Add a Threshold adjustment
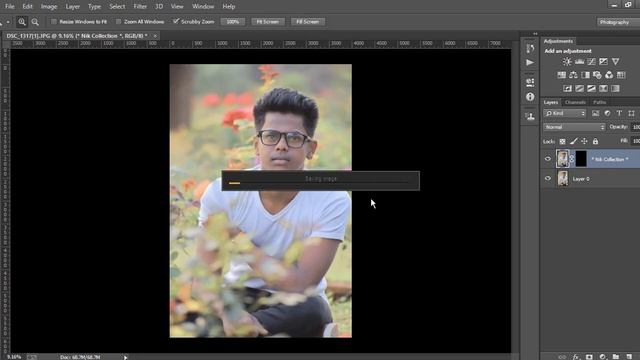Screen dimensions: 640x360 pyautogui.click(x=591, y=88)
